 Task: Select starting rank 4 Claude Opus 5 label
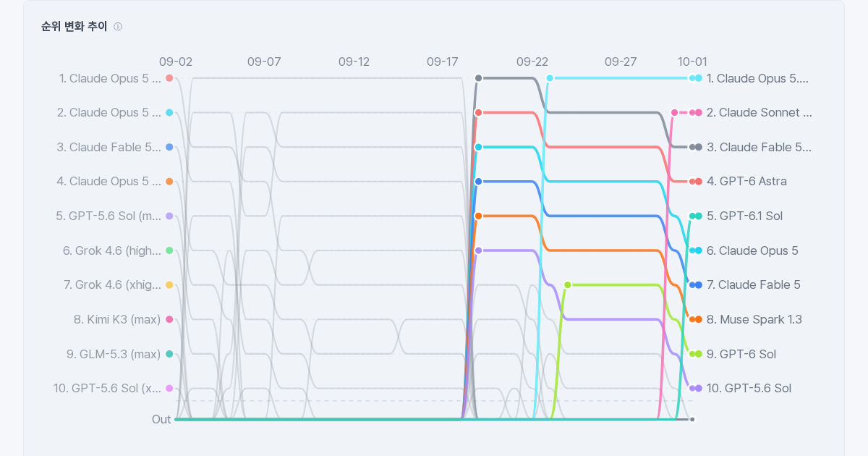coord(109,181)
